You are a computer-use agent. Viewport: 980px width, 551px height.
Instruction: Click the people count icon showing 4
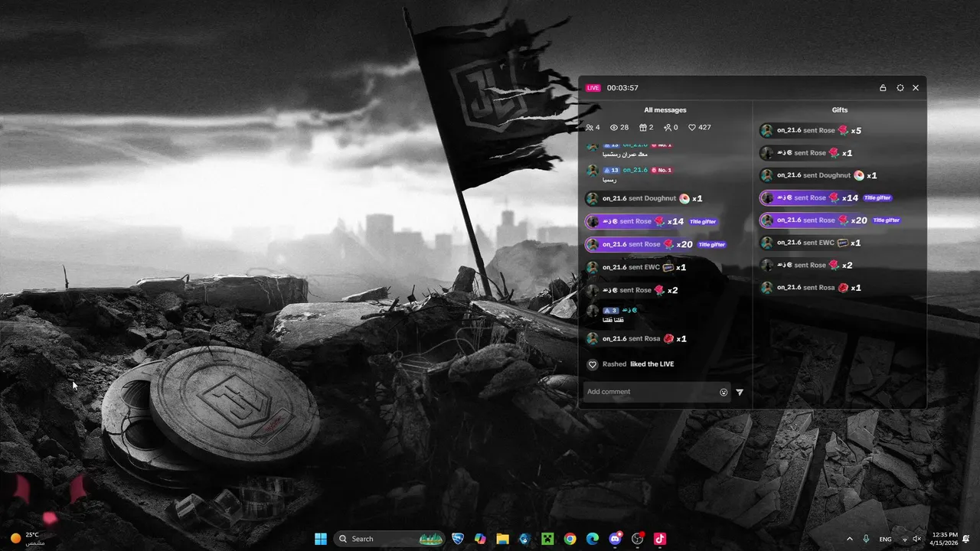click(x=590, y=128)
